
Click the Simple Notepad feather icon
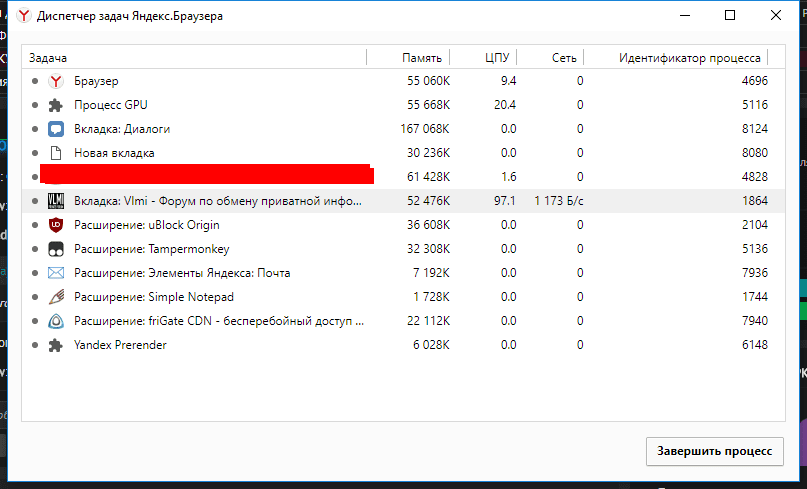pyautogui.click(x=56, y=297)
